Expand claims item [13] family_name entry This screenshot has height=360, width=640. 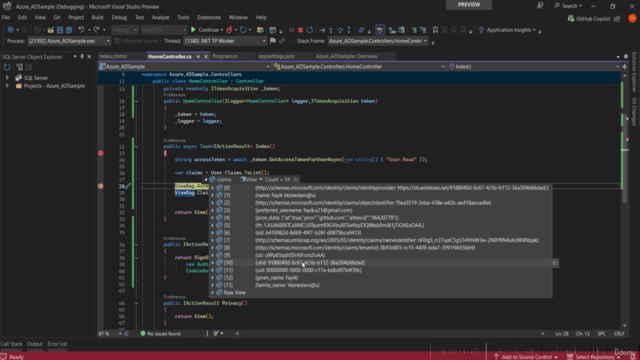[213, 285]
